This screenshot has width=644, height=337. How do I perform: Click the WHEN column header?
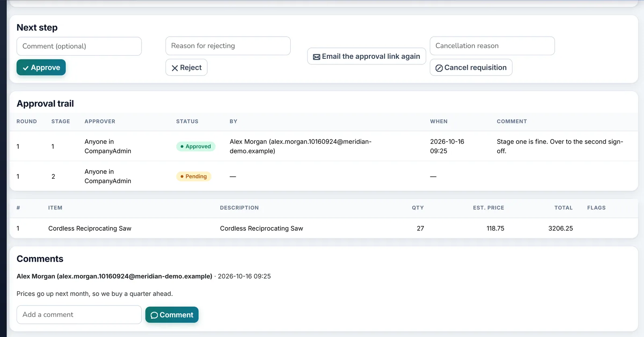[439, 122]
